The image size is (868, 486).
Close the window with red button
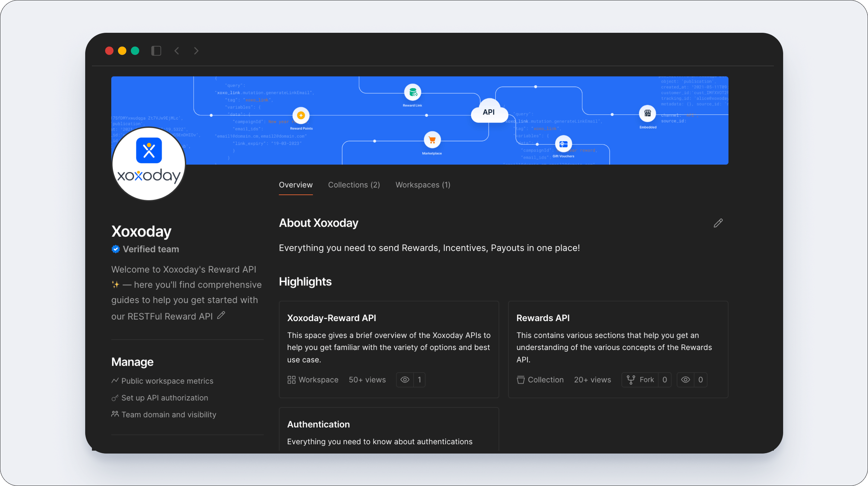tap(109, 51)
